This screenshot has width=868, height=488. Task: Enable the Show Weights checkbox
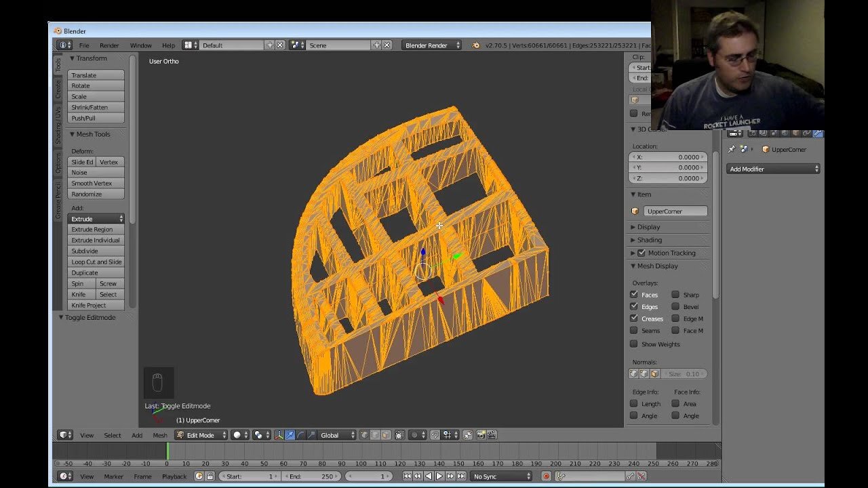pos(634,344)
